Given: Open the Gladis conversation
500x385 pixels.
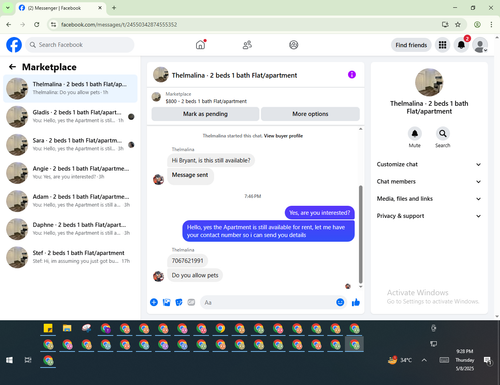Looking at the screenshot, I should pyautogui.click(x=70, y=116).
